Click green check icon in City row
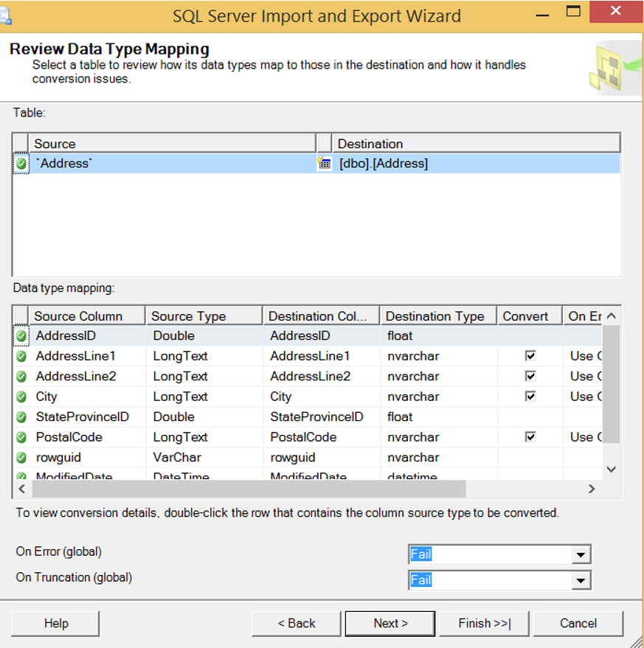 pos(21,397)
